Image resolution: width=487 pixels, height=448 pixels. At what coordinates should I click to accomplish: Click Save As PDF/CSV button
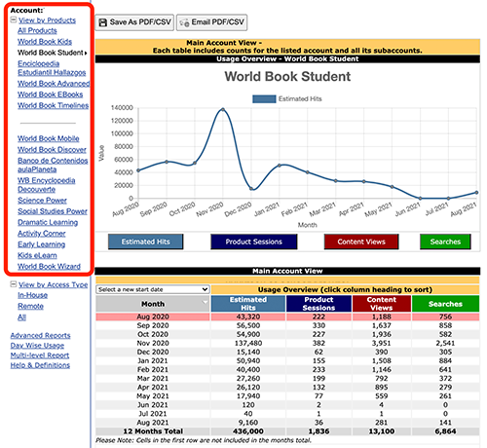click(x=134, y=22)
